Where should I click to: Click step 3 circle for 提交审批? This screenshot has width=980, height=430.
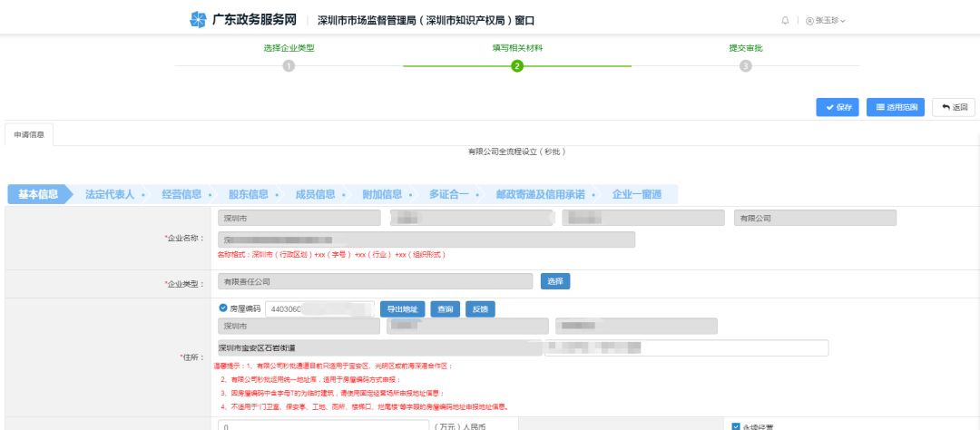(746, 65)
